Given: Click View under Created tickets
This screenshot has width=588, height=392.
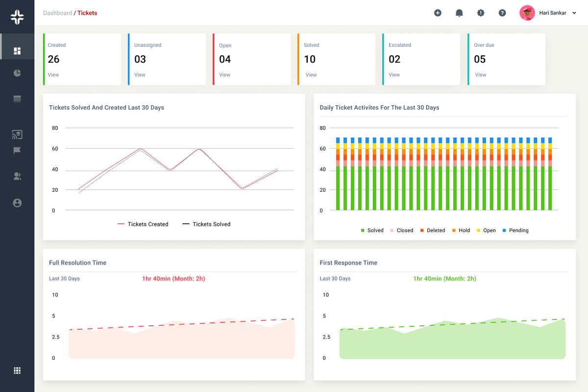Looking at the screenshot, I should 53,75.
